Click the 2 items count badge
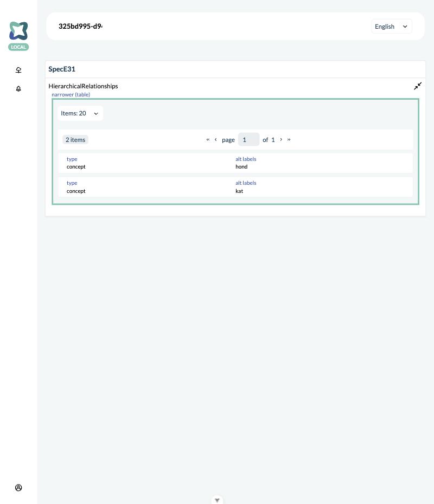 (x=75, y=139)
